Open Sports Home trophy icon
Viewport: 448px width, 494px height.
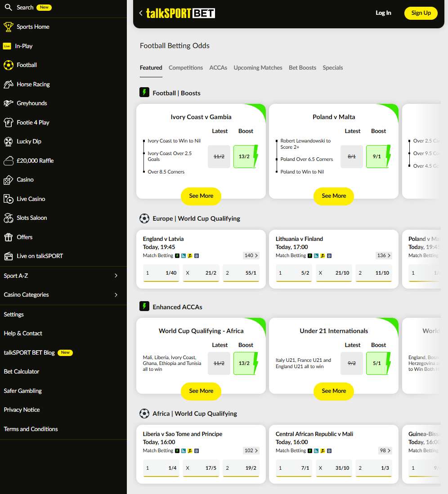pos(9,27)
